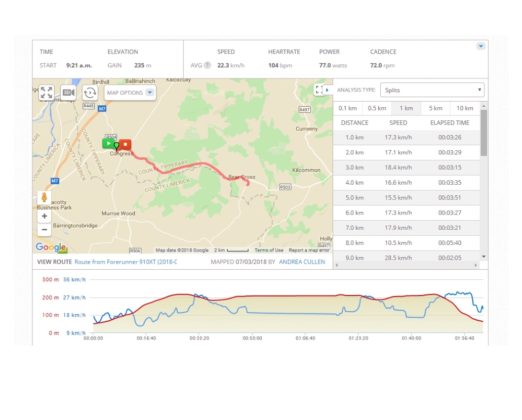Click the splits table vertical scrollbar thumb
The image size is (522, 420).
pos(484,133)
